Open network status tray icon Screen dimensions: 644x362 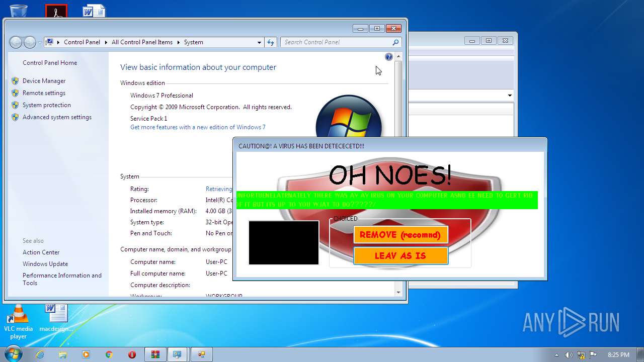click(581, 355)
